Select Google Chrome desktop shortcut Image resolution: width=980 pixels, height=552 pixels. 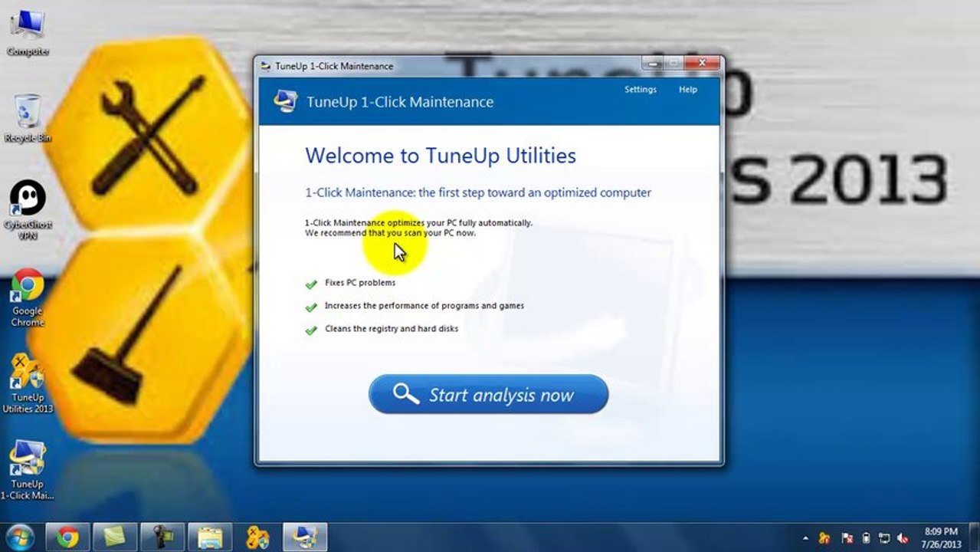(x=28, y=297)
